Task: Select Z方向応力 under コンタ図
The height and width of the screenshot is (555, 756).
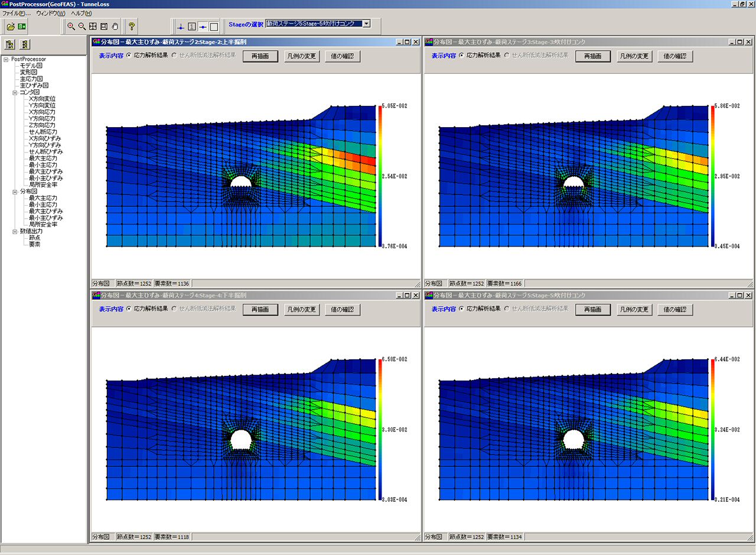Action: point(42,125)
